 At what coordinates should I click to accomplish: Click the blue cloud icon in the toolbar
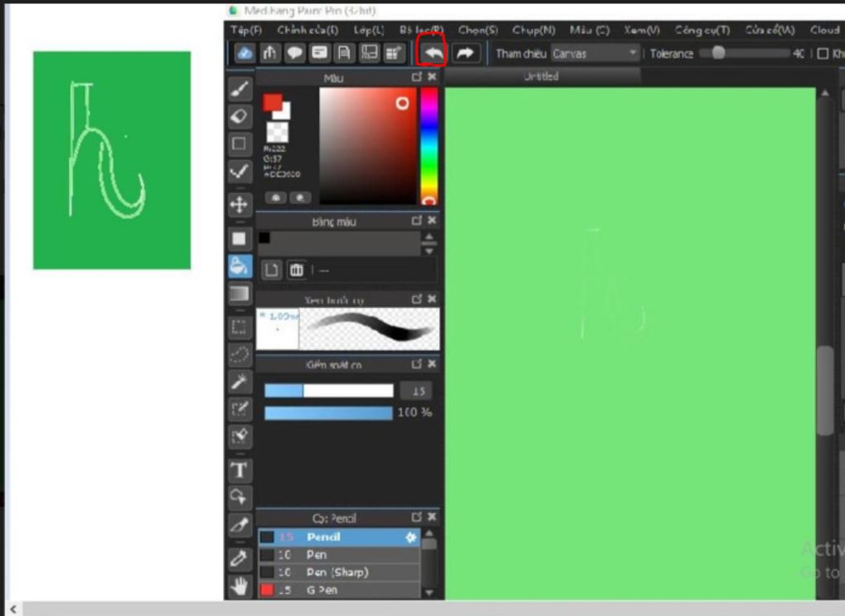(245, 53)
